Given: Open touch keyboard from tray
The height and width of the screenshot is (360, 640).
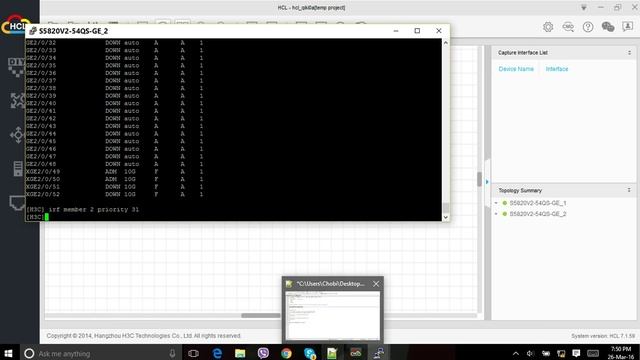Looking at the screenshot, I should click(593, 353).
